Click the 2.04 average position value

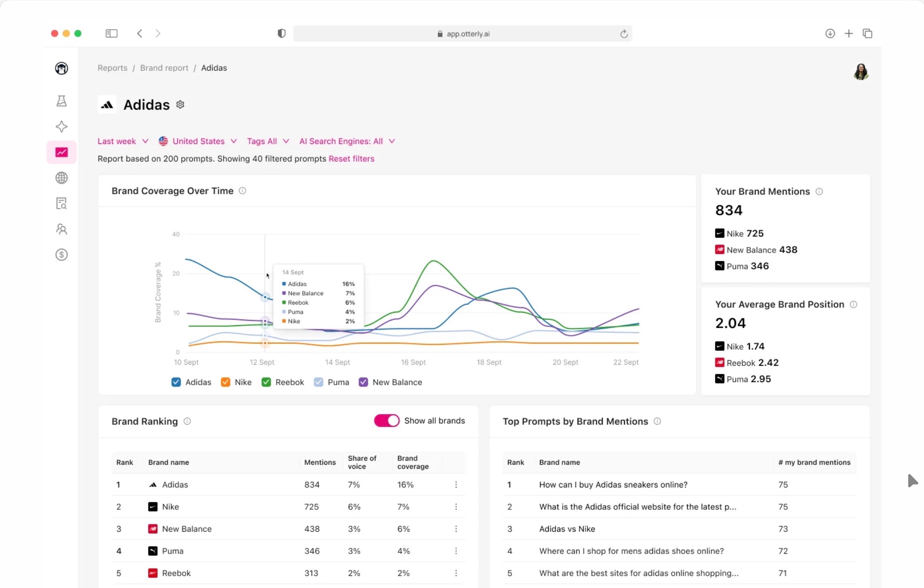pyautogui.click(x=730, y=323)
